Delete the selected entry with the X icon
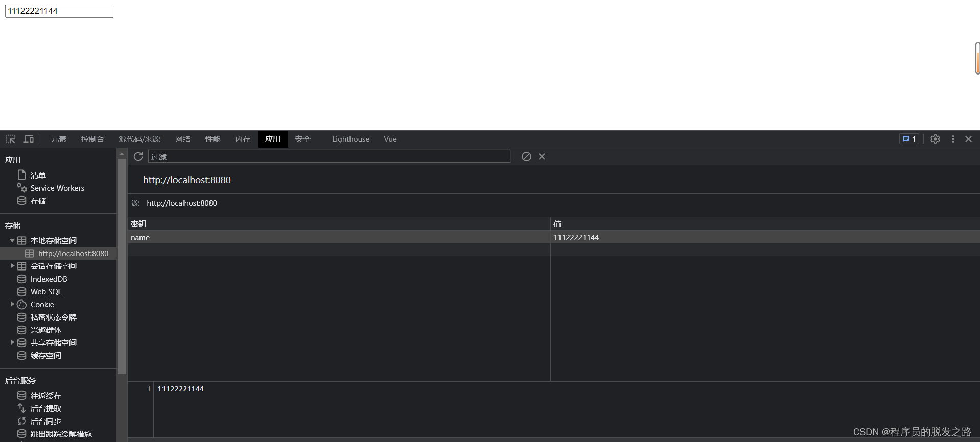Screen dimensions: 980x442 click(x=542, y=156)
